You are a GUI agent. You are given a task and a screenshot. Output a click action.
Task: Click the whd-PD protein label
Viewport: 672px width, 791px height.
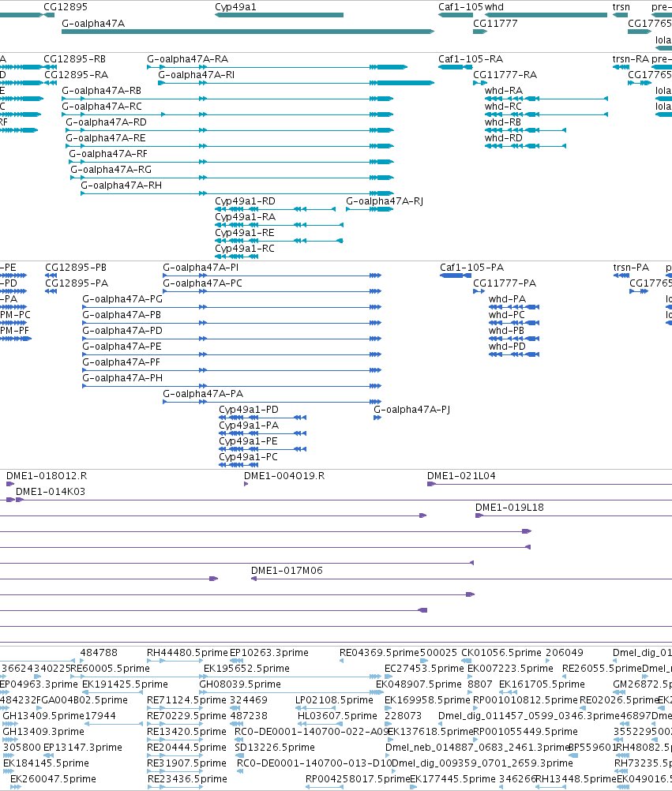pyautogui.click(x=507, y=347)
